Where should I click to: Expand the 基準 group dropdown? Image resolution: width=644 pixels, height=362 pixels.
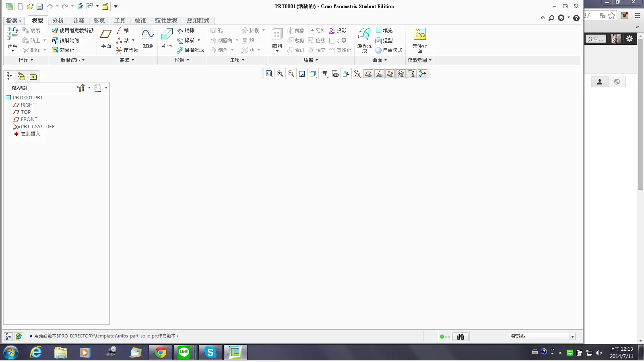[127, 60]
